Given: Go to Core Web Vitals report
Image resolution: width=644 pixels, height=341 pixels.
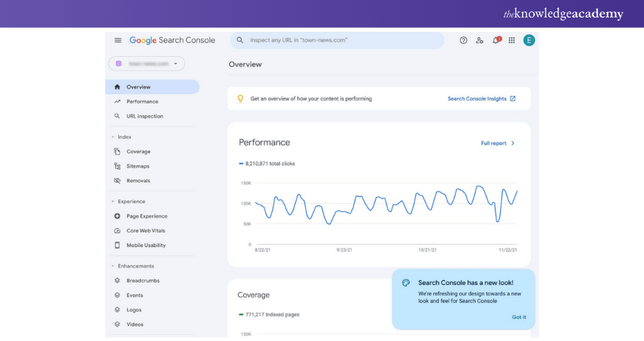Looking at the screenshot, I should pyautogui.click(x=145, y=230).
